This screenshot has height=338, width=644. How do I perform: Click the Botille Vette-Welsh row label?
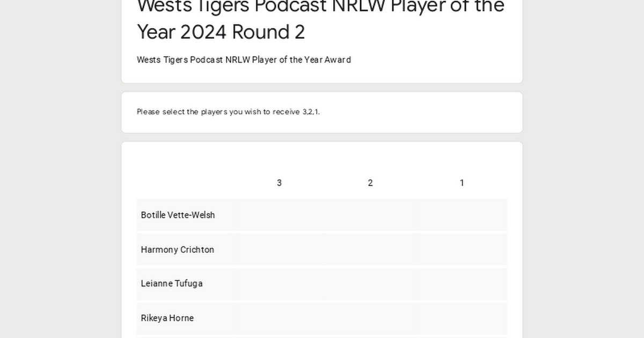tap(178, 215)
